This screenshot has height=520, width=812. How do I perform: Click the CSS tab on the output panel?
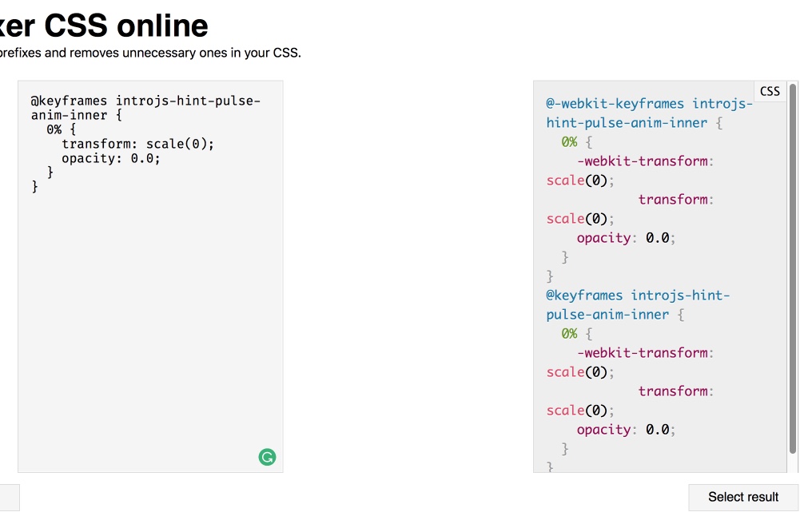pos(770,90)
